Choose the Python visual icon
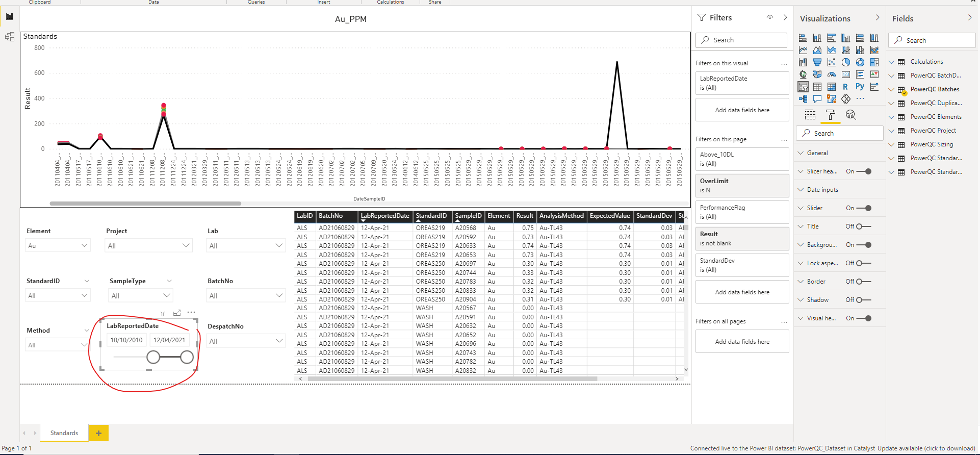Image resolution: width=980 pixels, height=455 pixels. point(860,87)
